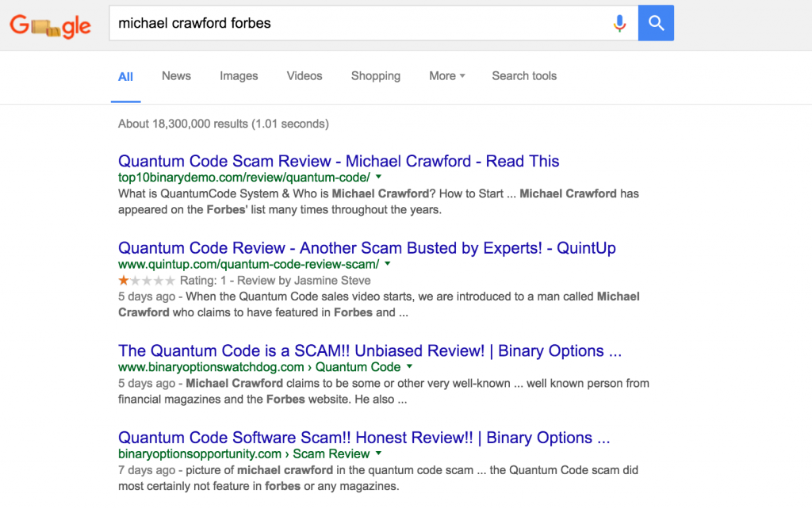Image resolution: width=812 pixels, height=509 pixels.
Task: Open the More dropdown menu
Action: click(446, 75)
